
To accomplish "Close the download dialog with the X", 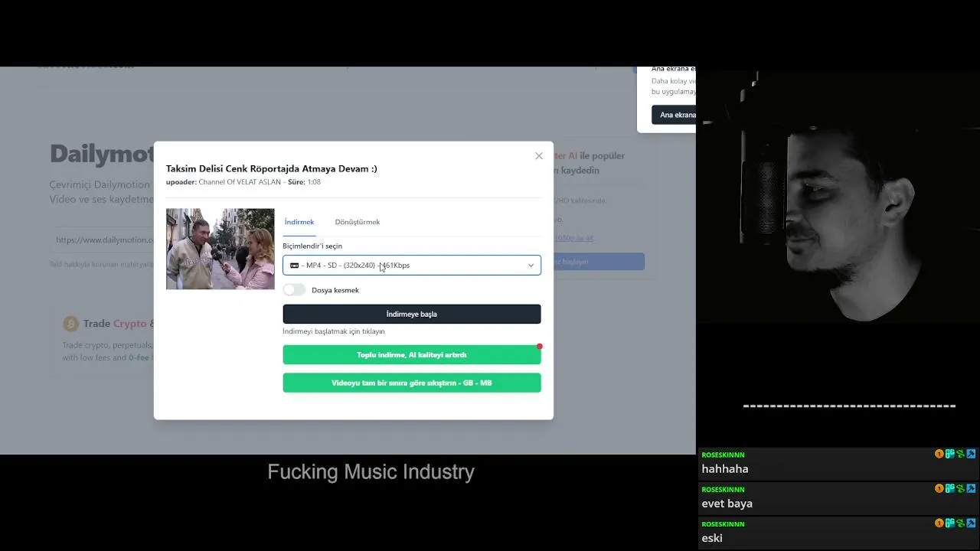I will [x=539, y=156].
